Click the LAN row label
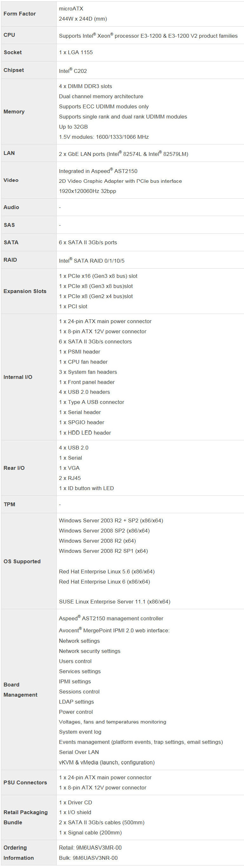This screenshot has width=244, height=868. (x=9, y=153)
